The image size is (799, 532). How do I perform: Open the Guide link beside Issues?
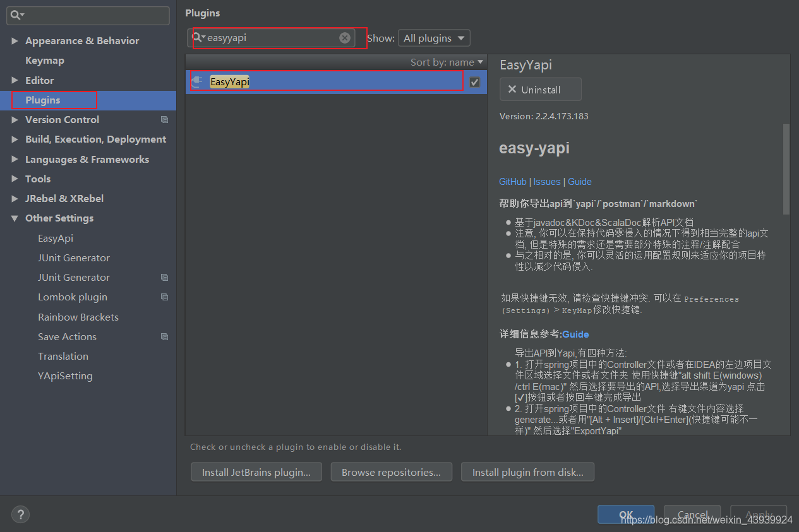tap(580, 182)
